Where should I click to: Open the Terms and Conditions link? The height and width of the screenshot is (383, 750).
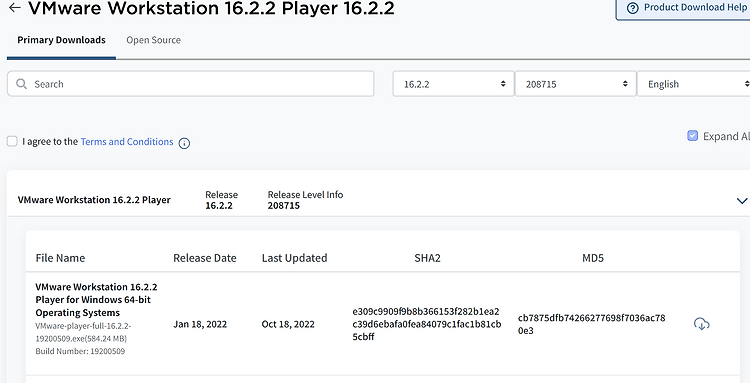click(x=127, y=142)
